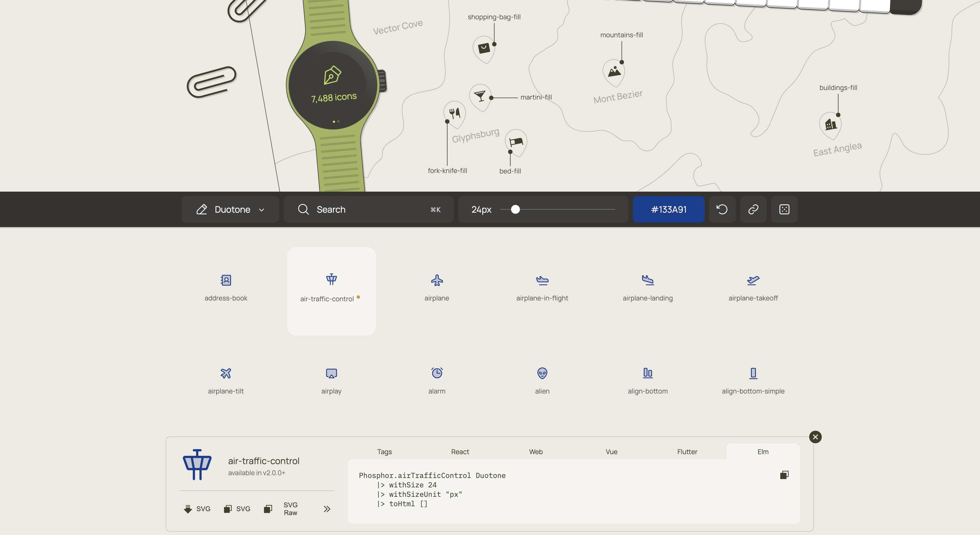Copy SVG to clipboard
This screenshot has height=535, width=980.
click(237, 509)
